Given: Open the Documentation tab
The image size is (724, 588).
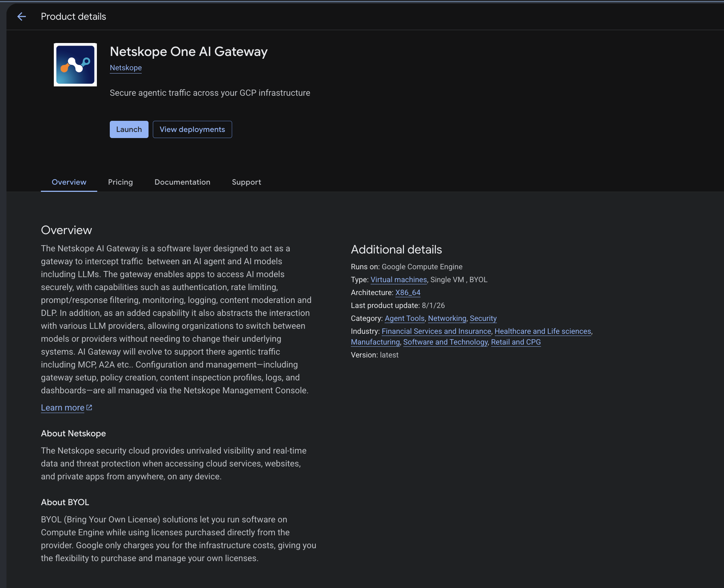Looking at the screenshot, I should pyautogui.click(x=182, y=182).
